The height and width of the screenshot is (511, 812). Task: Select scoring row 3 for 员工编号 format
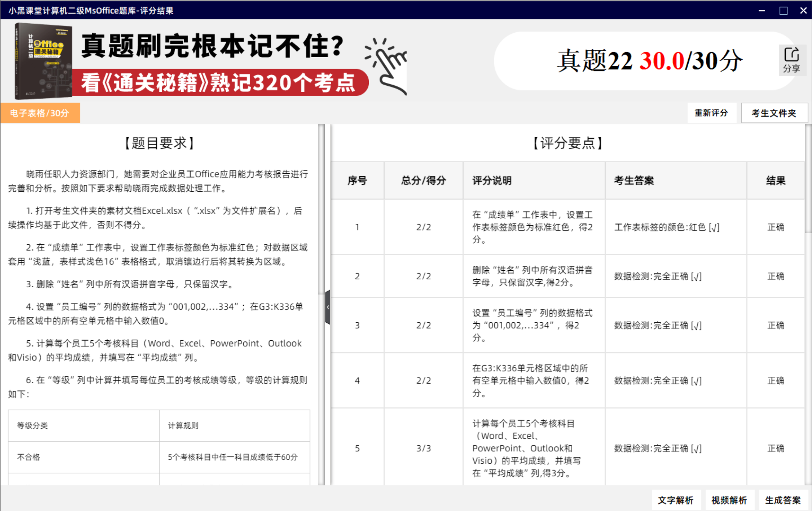point(568,325)
